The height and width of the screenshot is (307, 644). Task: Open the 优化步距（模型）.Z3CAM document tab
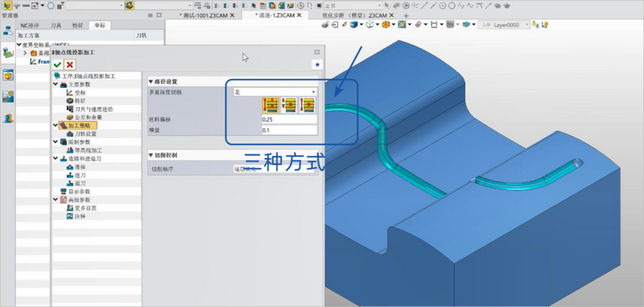(354, 15)
